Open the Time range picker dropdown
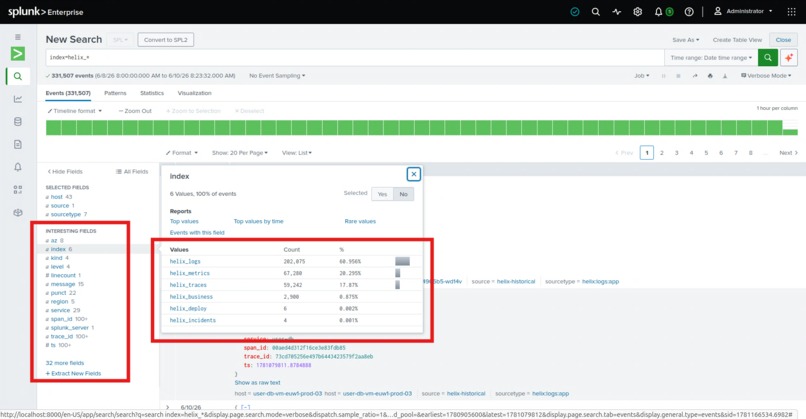 [711, 58]
